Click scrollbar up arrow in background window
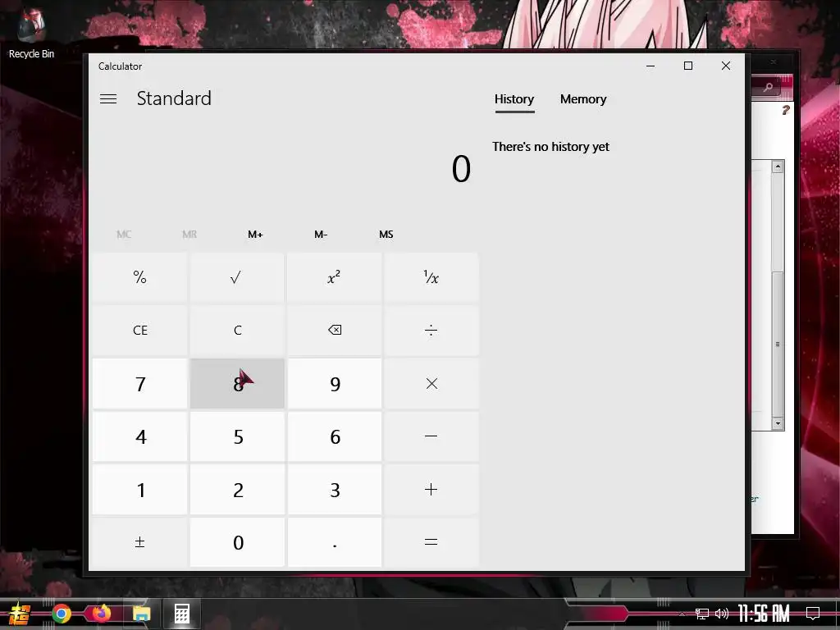 click(778, 167)
